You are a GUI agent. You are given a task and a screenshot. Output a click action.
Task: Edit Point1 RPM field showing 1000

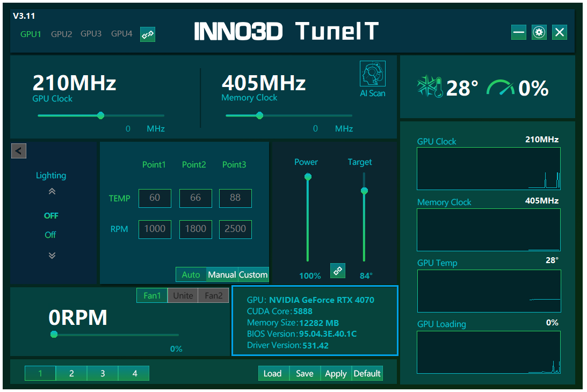point(155,229)
